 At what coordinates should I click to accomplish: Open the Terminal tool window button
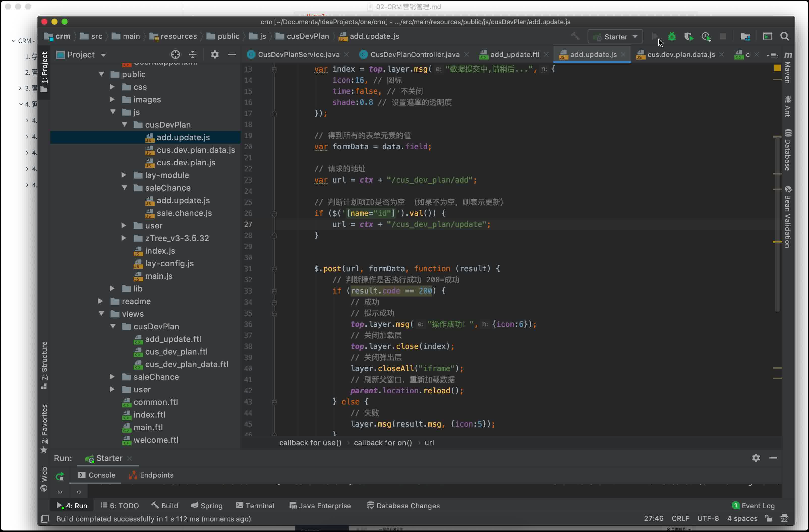(x=255, y=506)
